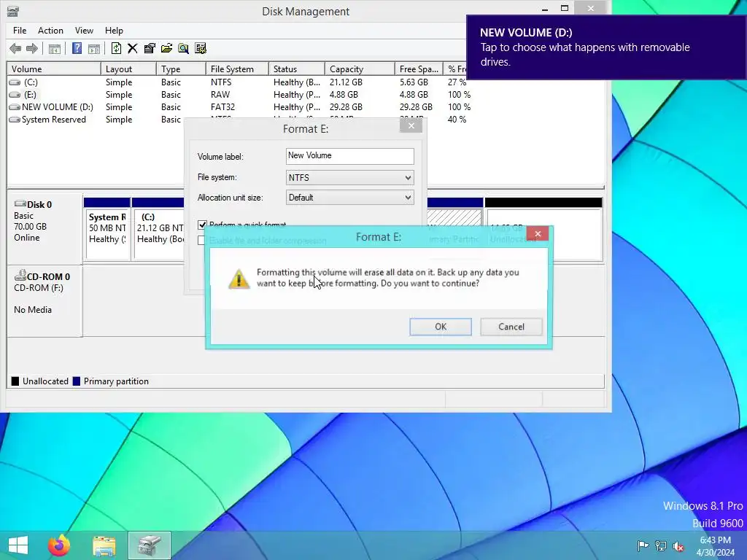Click the Forward arrow in the toolbar

click(32, 48)
